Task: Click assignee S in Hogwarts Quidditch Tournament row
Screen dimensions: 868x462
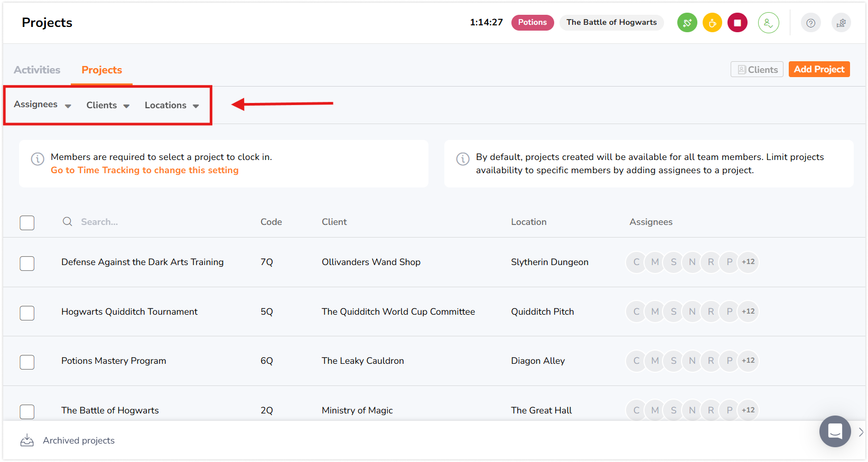Action: [674, 312]
